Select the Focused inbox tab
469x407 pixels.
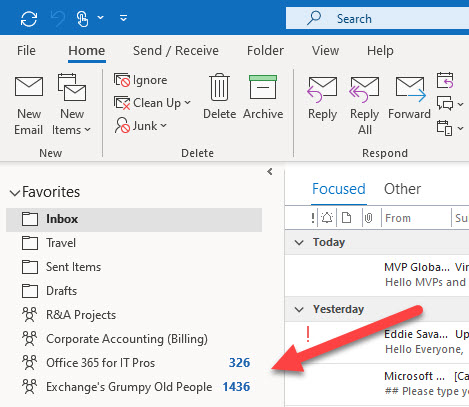click(339, 189)
